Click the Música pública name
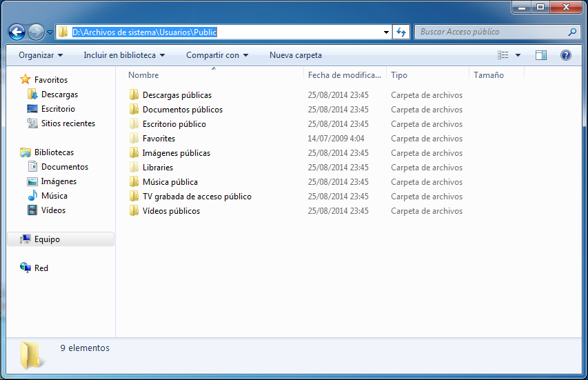 (170, 182)
